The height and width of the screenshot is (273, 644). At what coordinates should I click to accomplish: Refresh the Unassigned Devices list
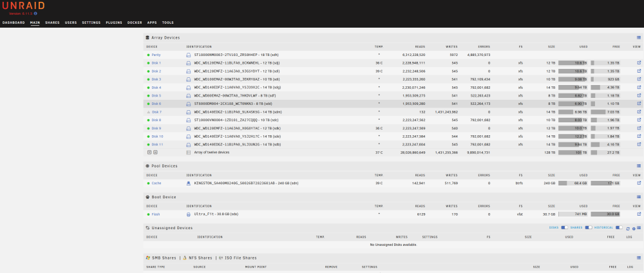tap(628, 228)
